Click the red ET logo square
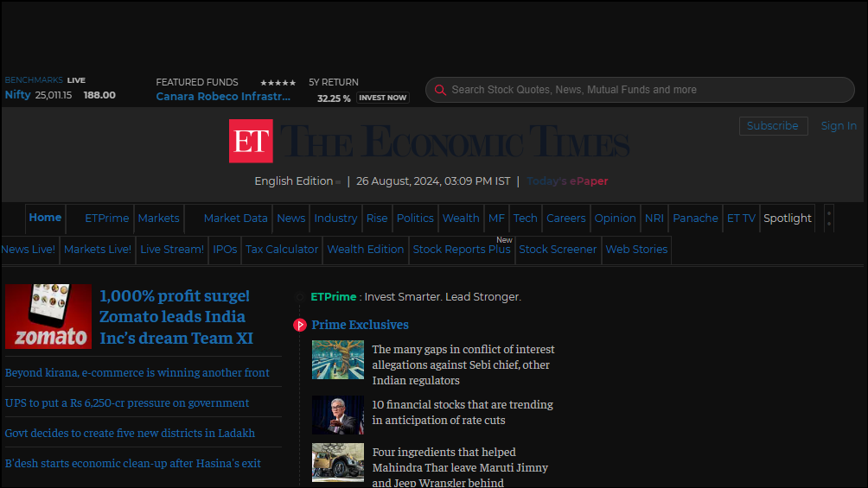The image size is (868, 488). click(x=251, y=141)
